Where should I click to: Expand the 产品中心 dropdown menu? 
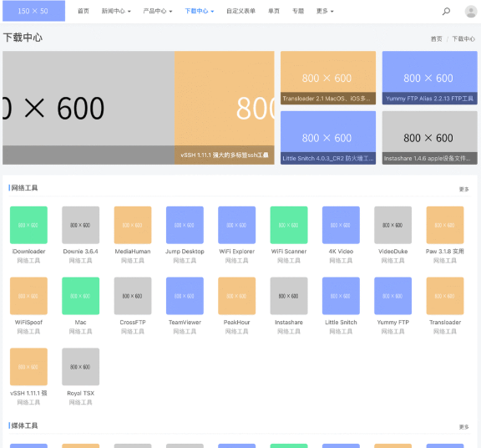click(x=158, y=11)
